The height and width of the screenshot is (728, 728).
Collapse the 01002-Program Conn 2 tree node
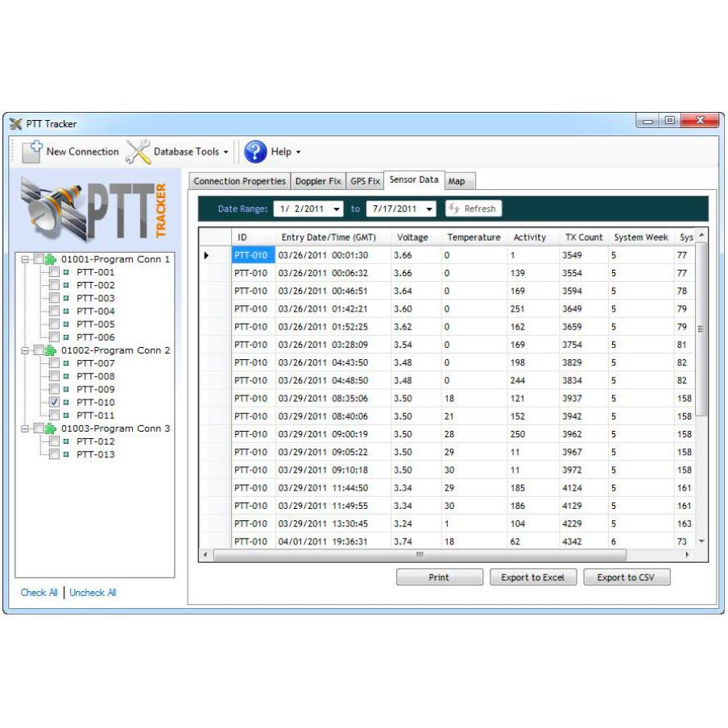[25, 350]
